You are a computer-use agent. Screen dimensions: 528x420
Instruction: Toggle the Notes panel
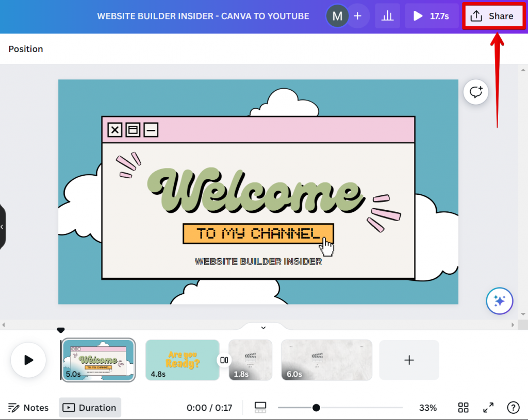28,407
